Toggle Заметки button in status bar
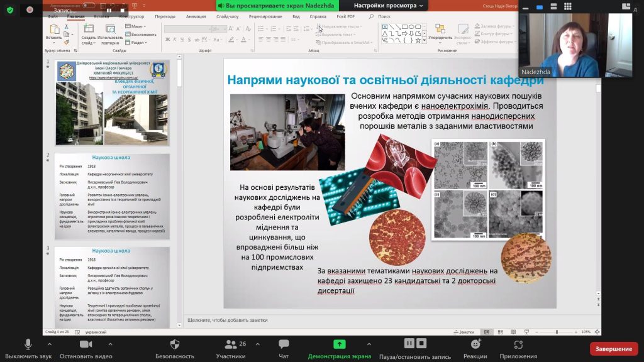 [x=464, y=332]
